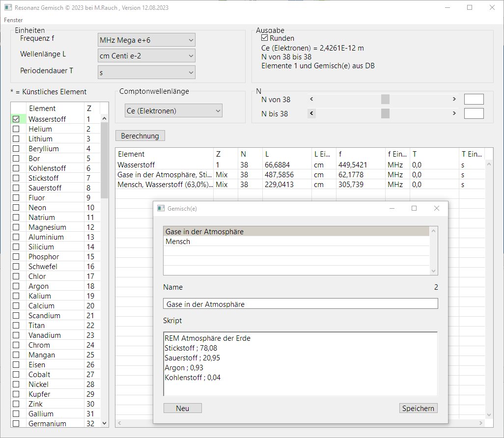This screenshot has width=504, height=438.
Task: Click left arrow of N von slider
Action: pos(311,99)
